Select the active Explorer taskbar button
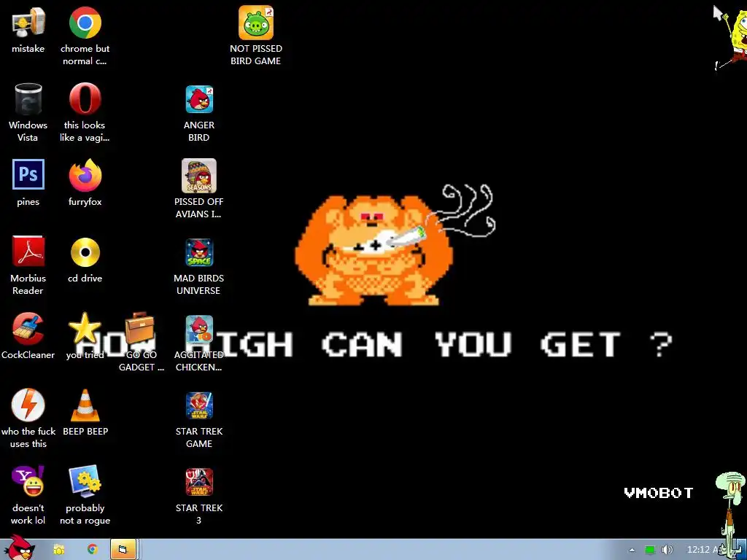 [124, 550]
